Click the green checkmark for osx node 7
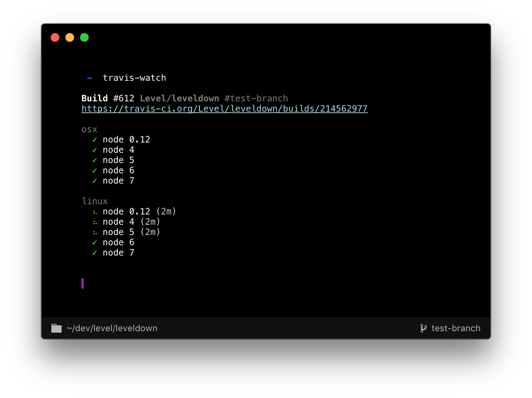532x398 pixels. pos(95,181)
